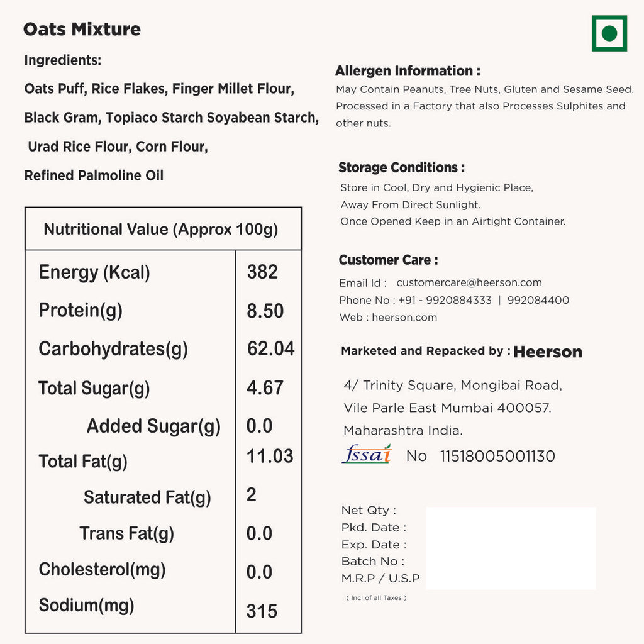Open the heerson.com web link

(x=404, y=318)
